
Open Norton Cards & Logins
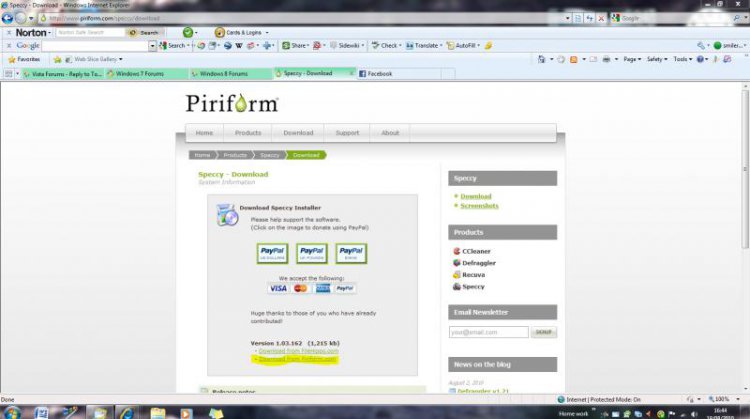point(242,33)
